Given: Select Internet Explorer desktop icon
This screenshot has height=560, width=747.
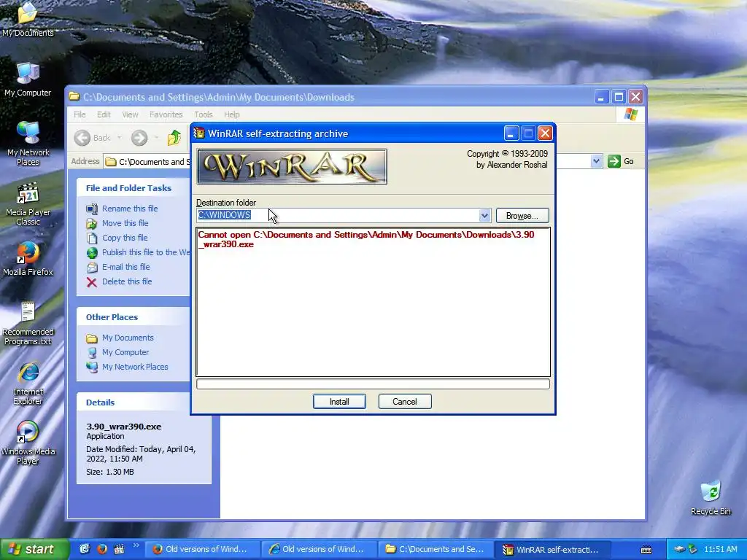Looking at the screenshot, I should pos(28,384).
